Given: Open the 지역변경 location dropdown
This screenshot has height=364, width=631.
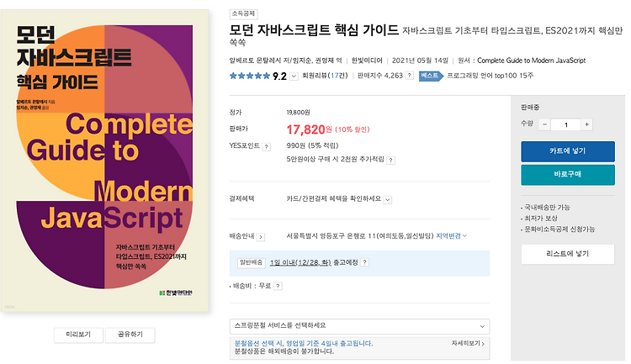Looking at the screenshot, I should (x=452, y=235).
